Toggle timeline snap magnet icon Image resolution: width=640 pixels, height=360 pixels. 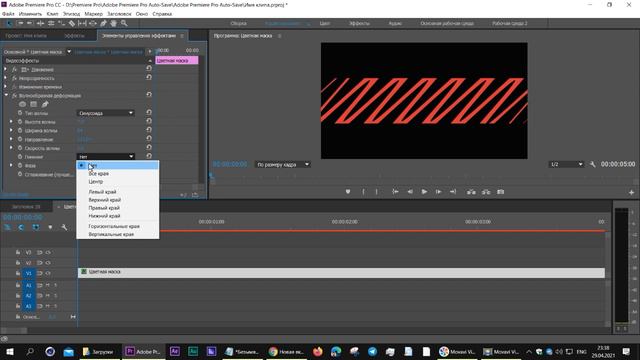click(21, 227)
